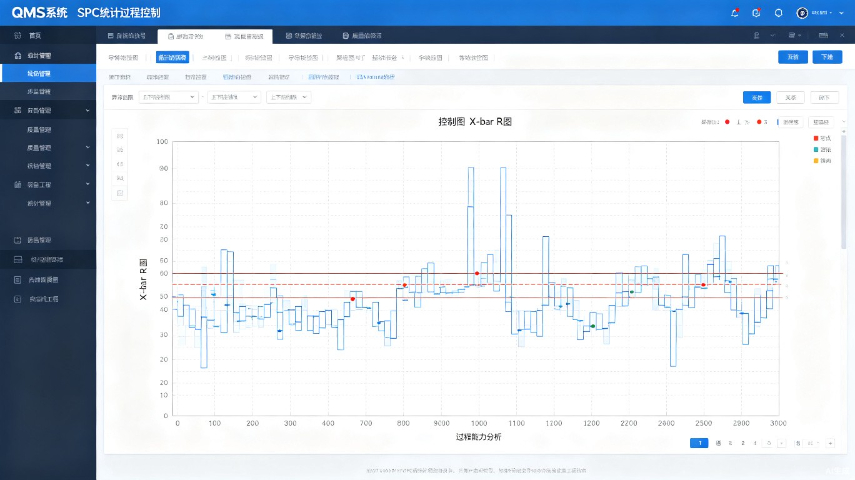The height and width of the screenshot is (480, 855).
Task: Click the top icon in chart's vertical toolbox
Action: click(120, 136)
